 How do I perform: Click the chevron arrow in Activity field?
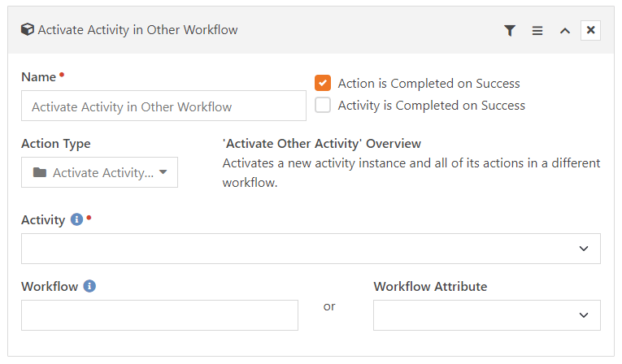[x=584, y=249]
